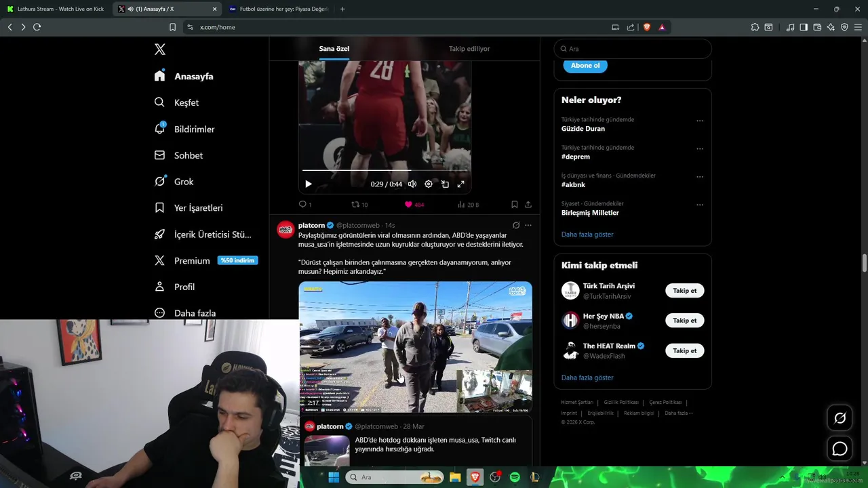
Task: Click Grok icon on platcorn's post
Action: tap(516, 225)
